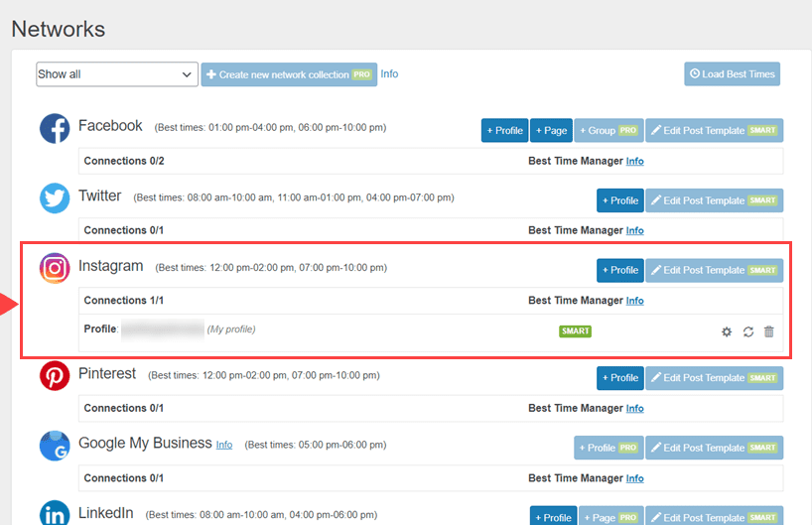Click the Pinterest logo icon

pyautogui.click(x=55, y=376)
